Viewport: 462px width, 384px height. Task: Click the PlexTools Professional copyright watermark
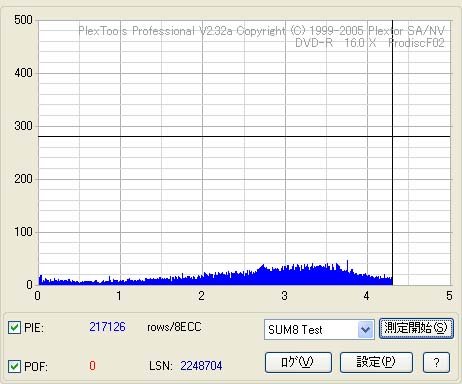click(x=262, y=31)
